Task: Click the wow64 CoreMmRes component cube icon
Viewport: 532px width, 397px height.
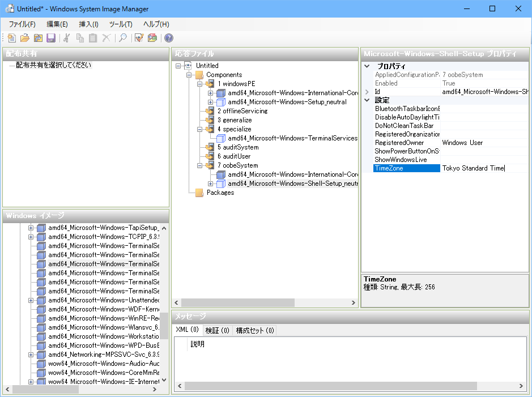Action: (x=41, y=373)
